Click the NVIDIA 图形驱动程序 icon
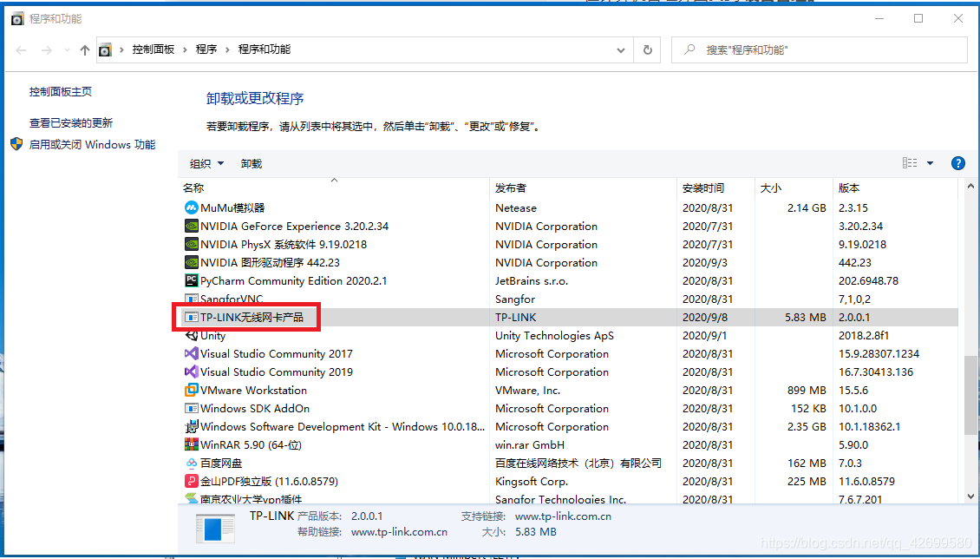Viewport: 980px width, 559px height. click(192, 262)
